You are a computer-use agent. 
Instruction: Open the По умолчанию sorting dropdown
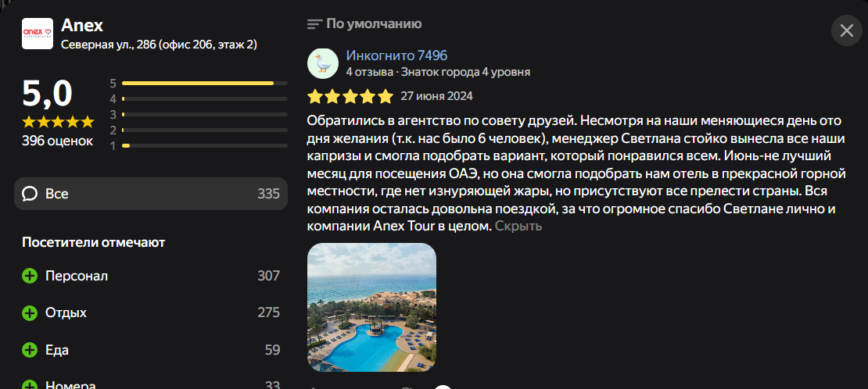[374, 24]
